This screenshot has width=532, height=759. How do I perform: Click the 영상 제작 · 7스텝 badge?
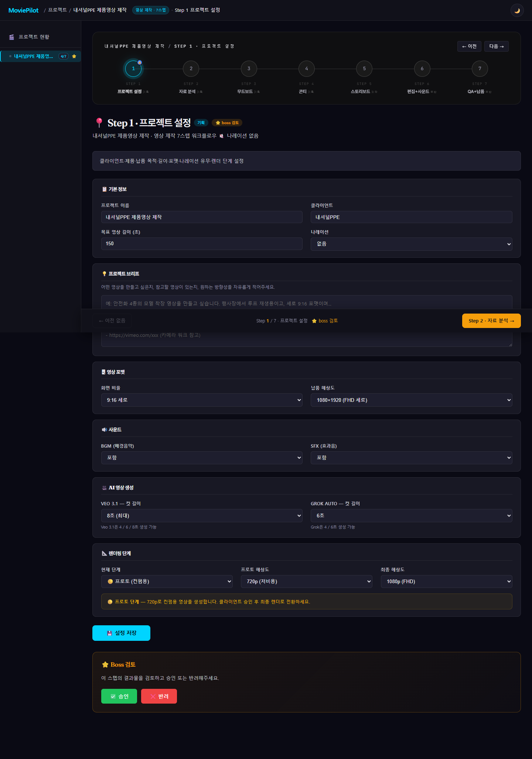point(151,10)
